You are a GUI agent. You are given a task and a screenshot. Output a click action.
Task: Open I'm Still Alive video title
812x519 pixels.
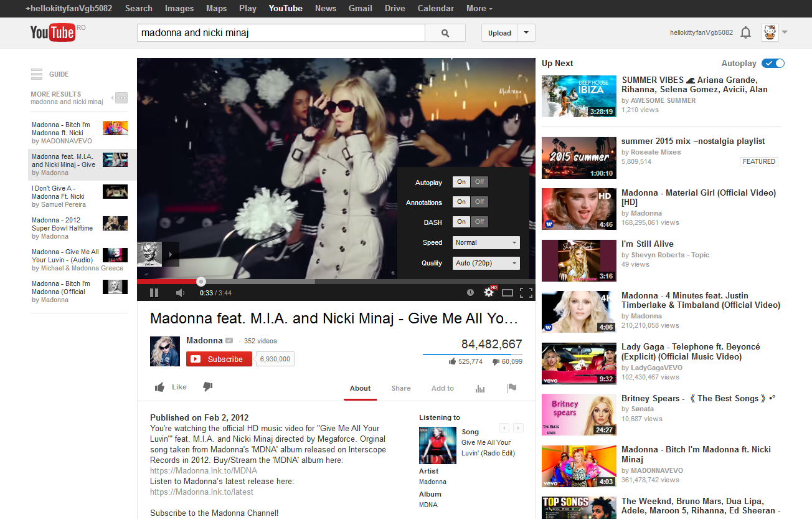point(648,244)
